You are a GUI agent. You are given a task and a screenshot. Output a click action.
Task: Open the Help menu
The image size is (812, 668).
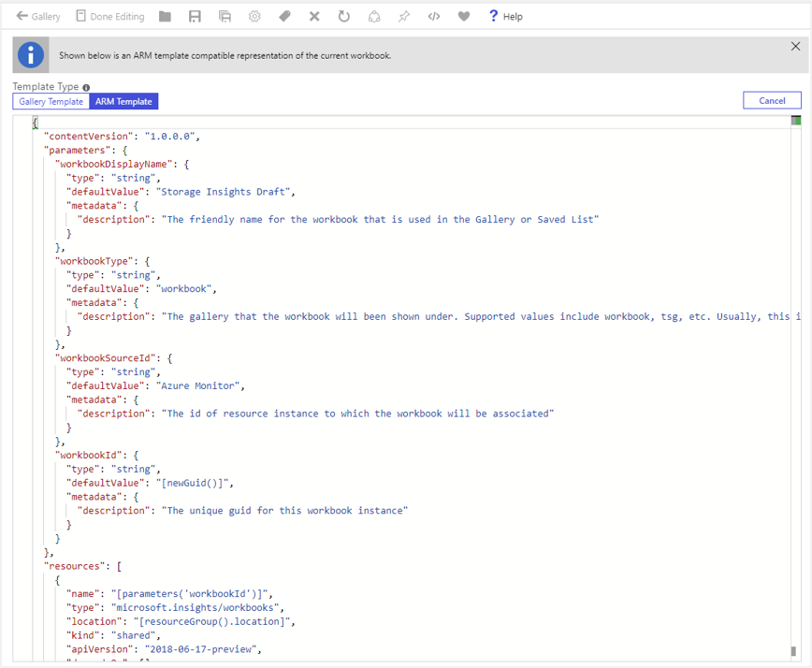pyautogui.click(x=505, y=17)
